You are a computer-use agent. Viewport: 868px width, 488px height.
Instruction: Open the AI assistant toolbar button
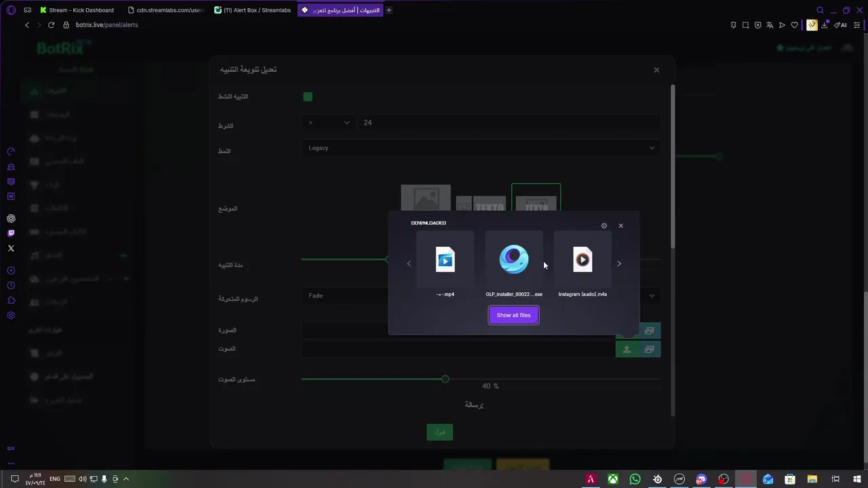coord(841,25)
